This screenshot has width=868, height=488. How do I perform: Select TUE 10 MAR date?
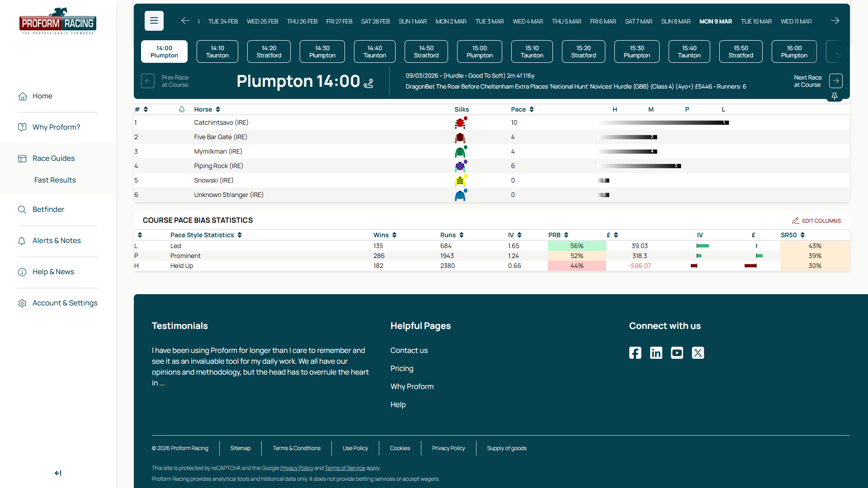(x=756, y=21)
